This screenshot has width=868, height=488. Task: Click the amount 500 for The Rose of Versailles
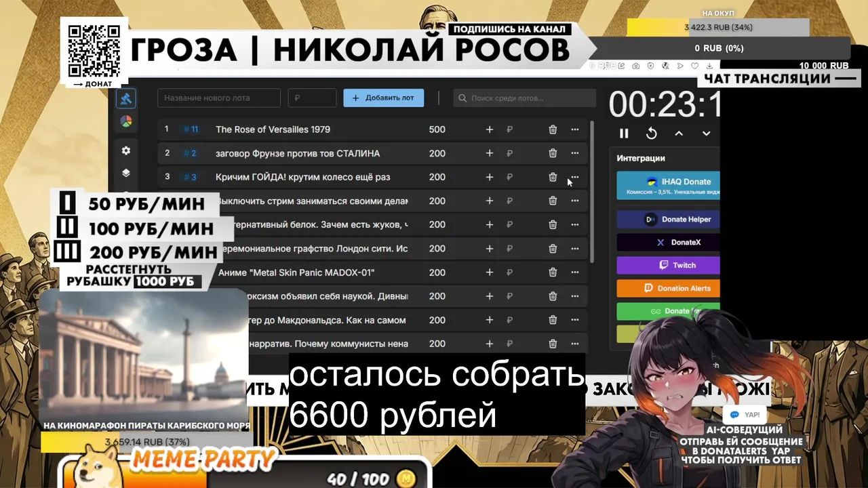click(437, 129)
